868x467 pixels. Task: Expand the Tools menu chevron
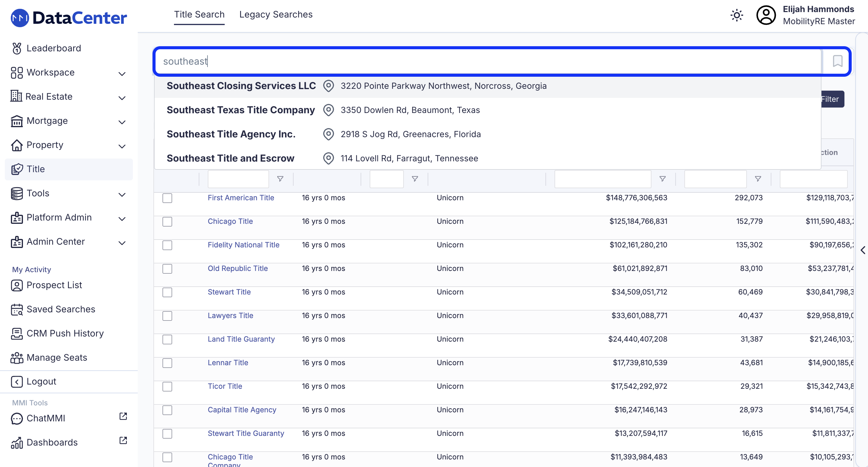[122, 195]
